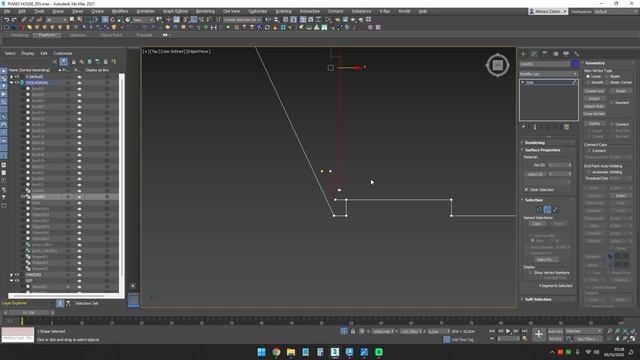Open the Rendering menu

tap(205, 11)
